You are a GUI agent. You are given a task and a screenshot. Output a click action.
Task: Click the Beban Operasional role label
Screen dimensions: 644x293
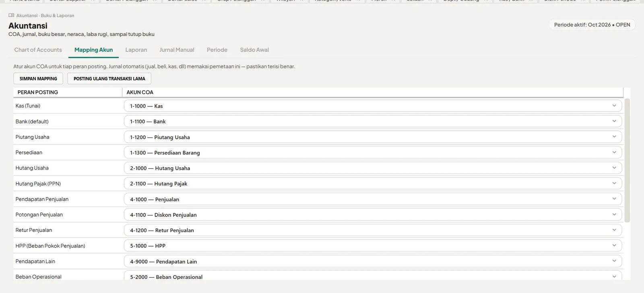coord(38,277)
